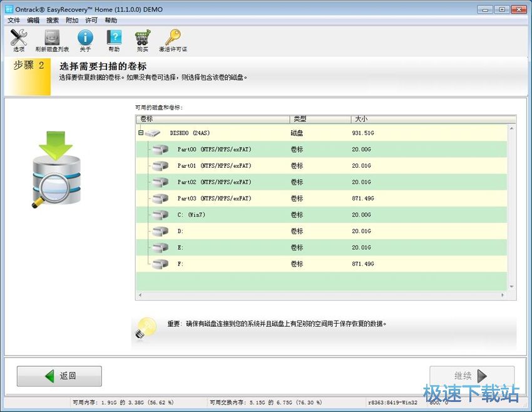
Task: Click the 购买 shopping cart icon
Action: pyautogui.click(x=143, y=38)
